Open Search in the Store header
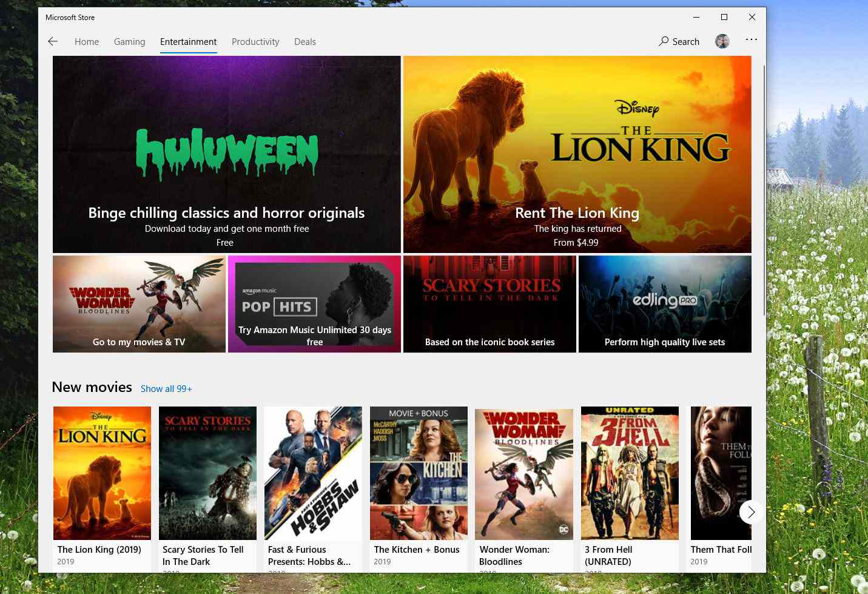This screenshot has height=594, width=868. click(679, 41)
